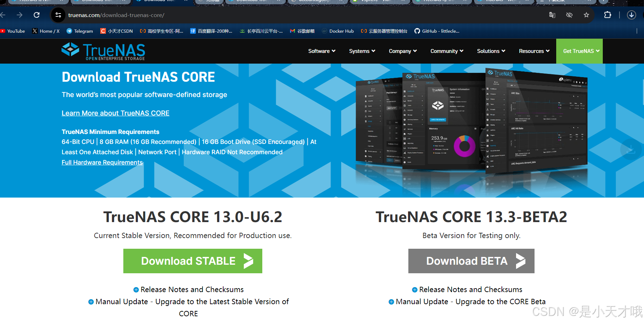Viewport: 644px width, 323px height.
Task: Open Learn More about TrueNAS CORE link
Action: point(116,113)
